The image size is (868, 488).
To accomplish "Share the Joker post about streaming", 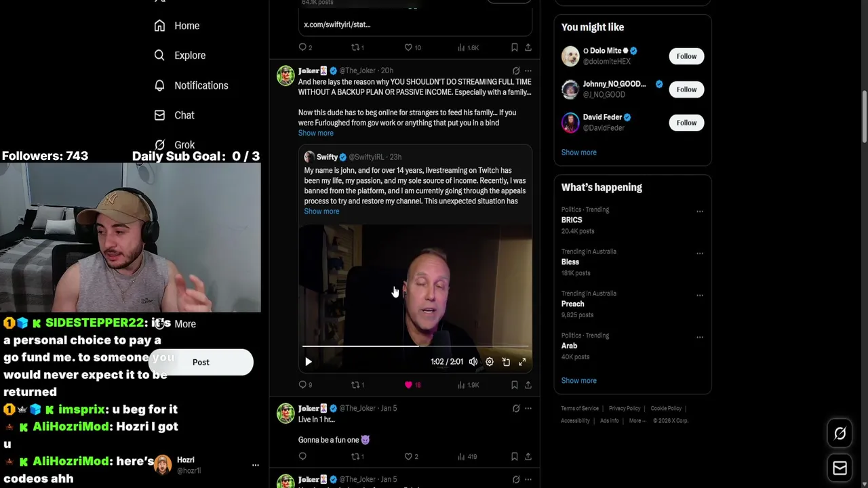I will click(528, 385).
